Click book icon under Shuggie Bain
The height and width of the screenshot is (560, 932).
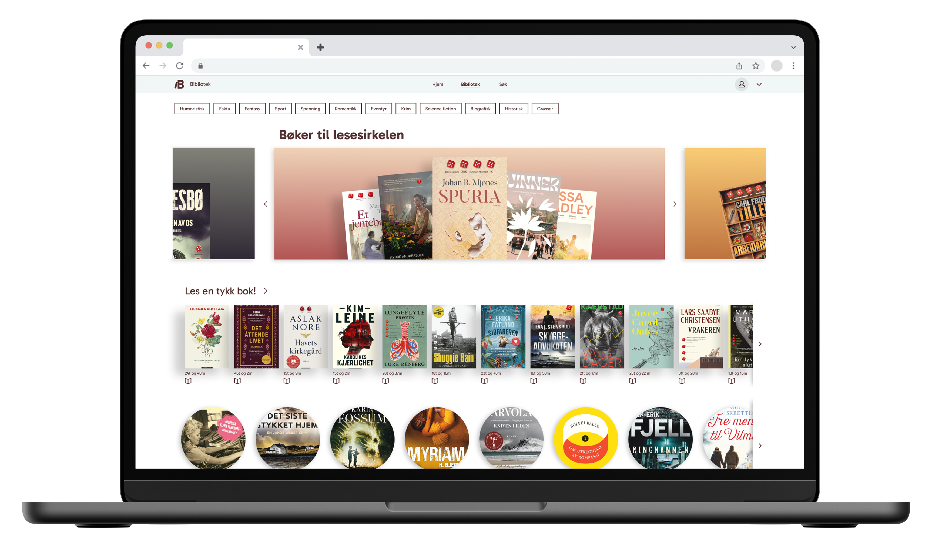click(x=435, y=381)
